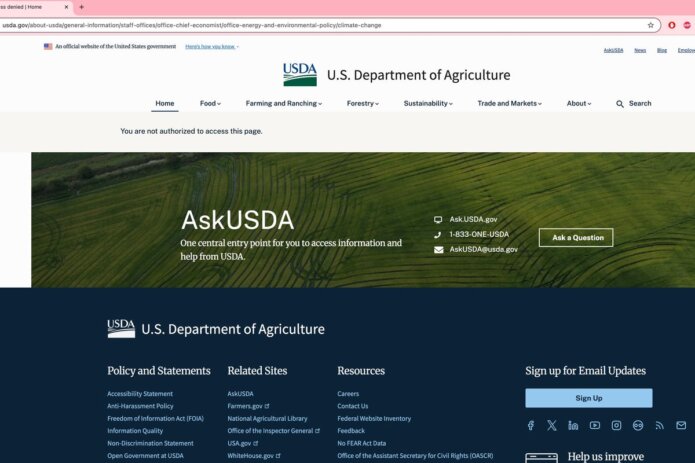Image resolution: width=695 pixels, height=463 pixels.
Task: Open USDA's Facebook page icon
Action: point(530,425)
